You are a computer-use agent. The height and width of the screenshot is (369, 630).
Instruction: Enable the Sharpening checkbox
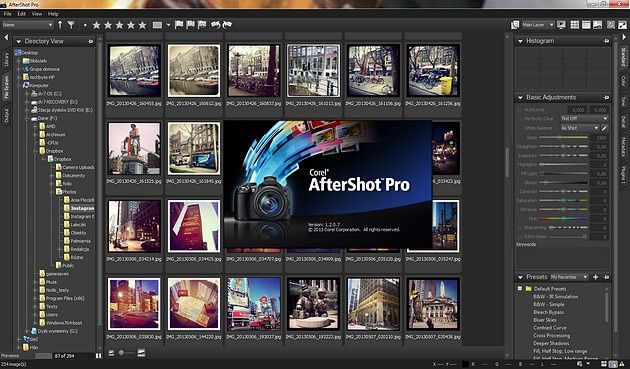[520, 228]
